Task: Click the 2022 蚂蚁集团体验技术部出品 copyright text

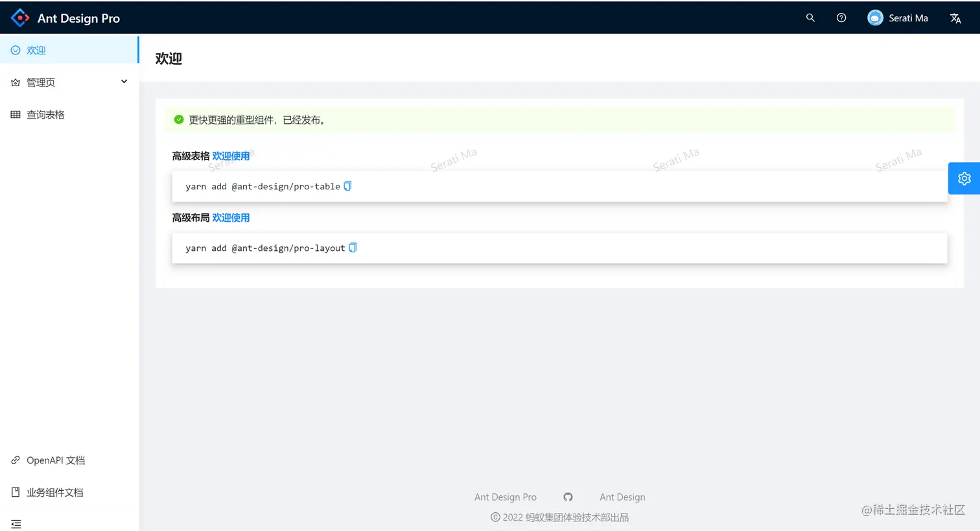Action: (x=560, y=517)
